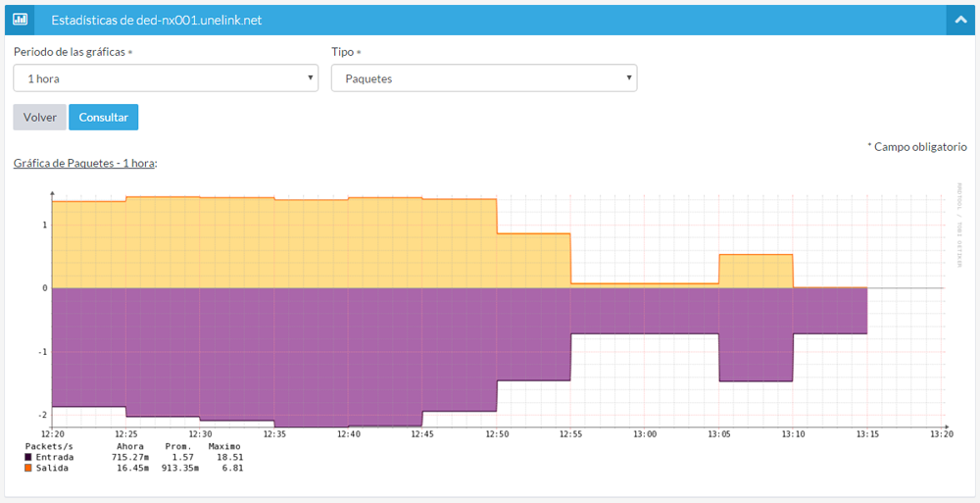Image resolution: width=980 pixels, height=503 pixels.
Task: Click the blue Consultar button
Action: click(104, 117)
